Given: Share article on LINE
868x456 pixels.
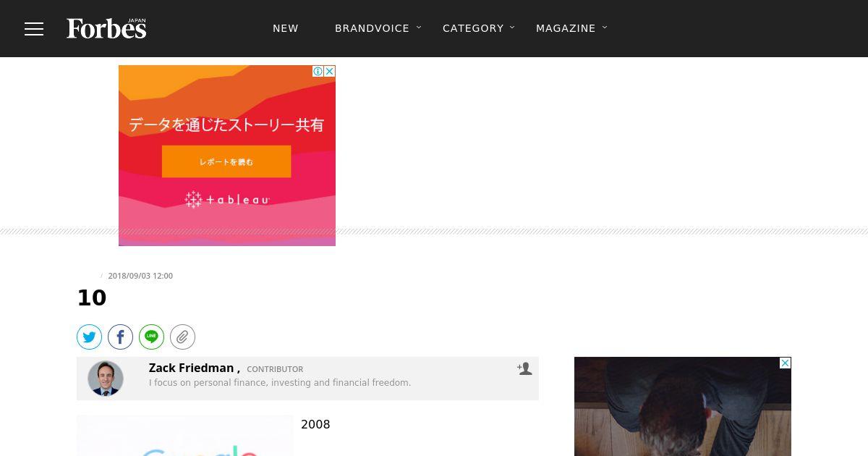Looking at the screenshot, I should point(152,337).
